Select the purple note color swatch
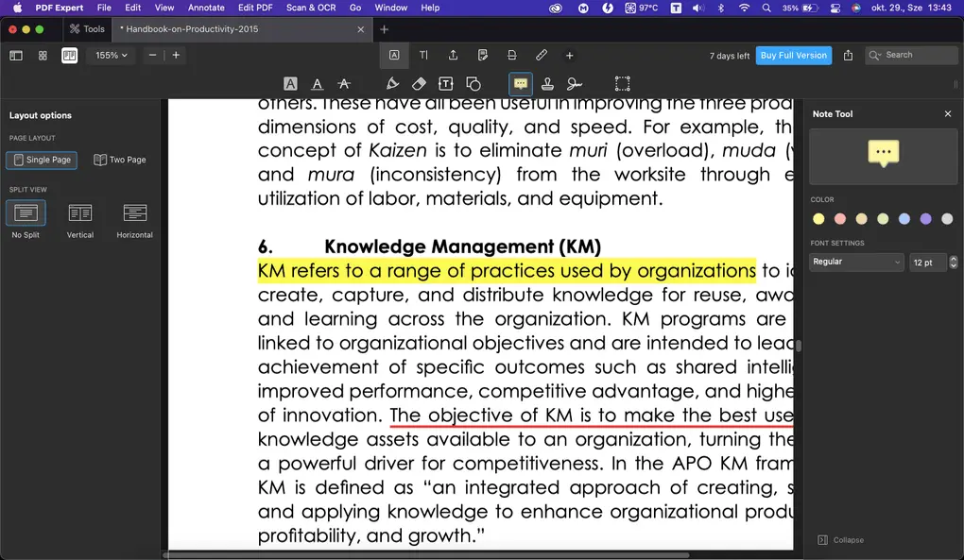Image resolution: width=964 pixels, height=560 pixels. (x=925, y=218)
